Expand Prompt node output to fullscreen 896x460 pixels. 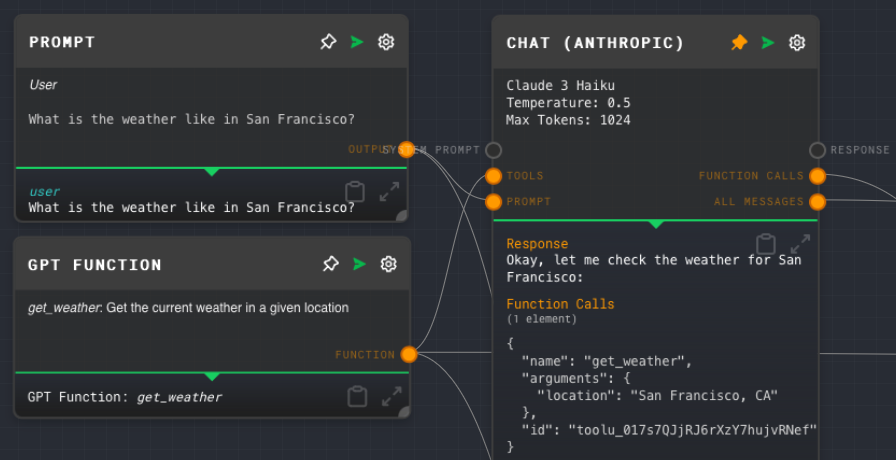pyautogui.click(x=390, y=192)
